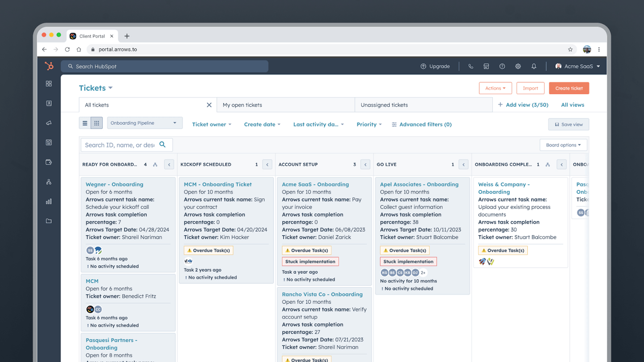Open the All views link
Viewport: 644px width, 362px height.
[572, 105]
